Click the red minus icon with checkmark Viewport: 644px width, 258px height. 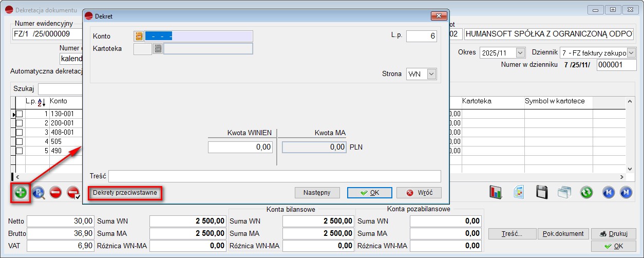pyautogui.click(x=73, y=193)
